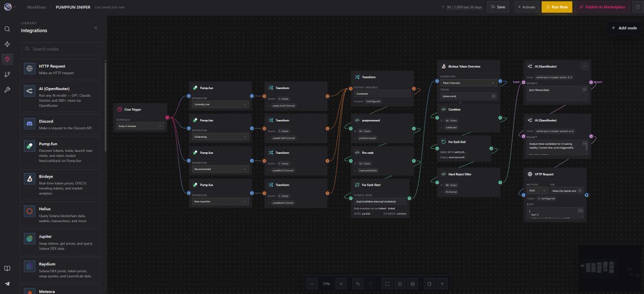Redo canvas action
This screenshot has width=644, height=294.
370,284
